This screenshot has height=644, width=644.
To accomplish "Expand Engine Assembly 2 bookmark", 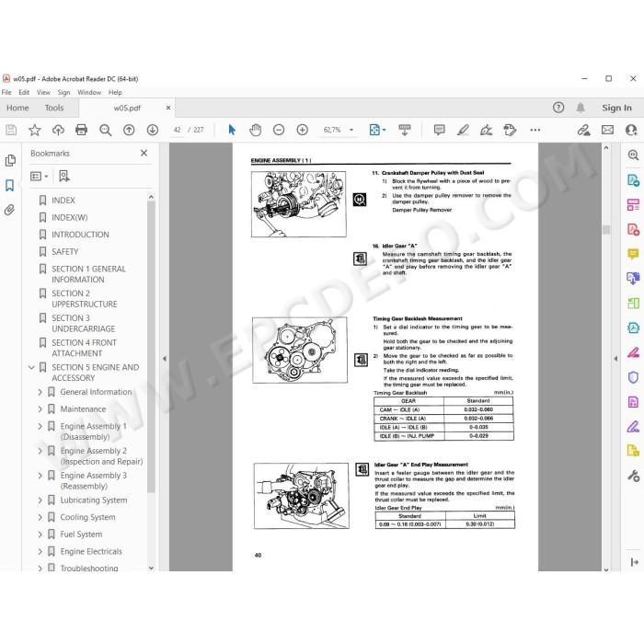I will 40,451.
